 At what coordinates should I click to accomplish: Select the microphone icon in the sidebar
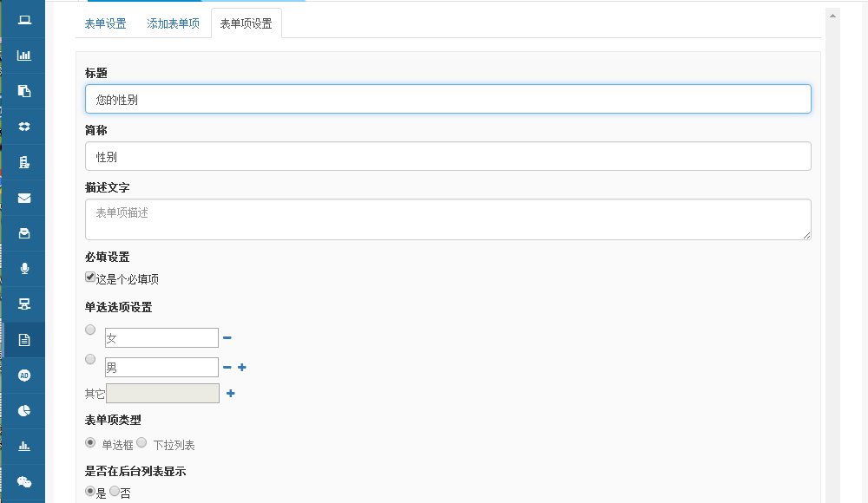[x=24, y=268]
